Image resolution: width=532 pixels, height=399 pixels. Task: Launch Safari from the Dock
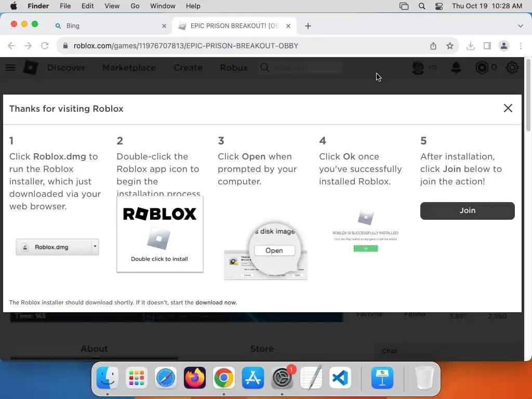coord(166,378)
